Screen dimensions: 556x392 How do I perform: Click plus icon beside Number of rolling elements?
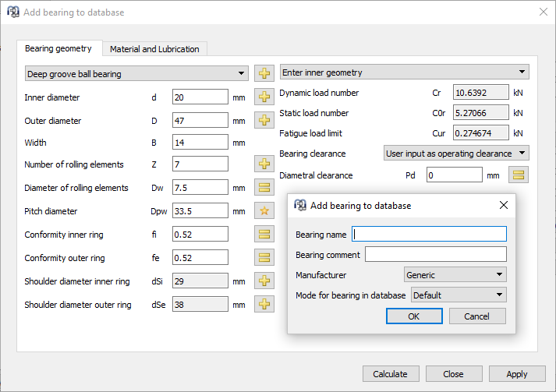265,164
